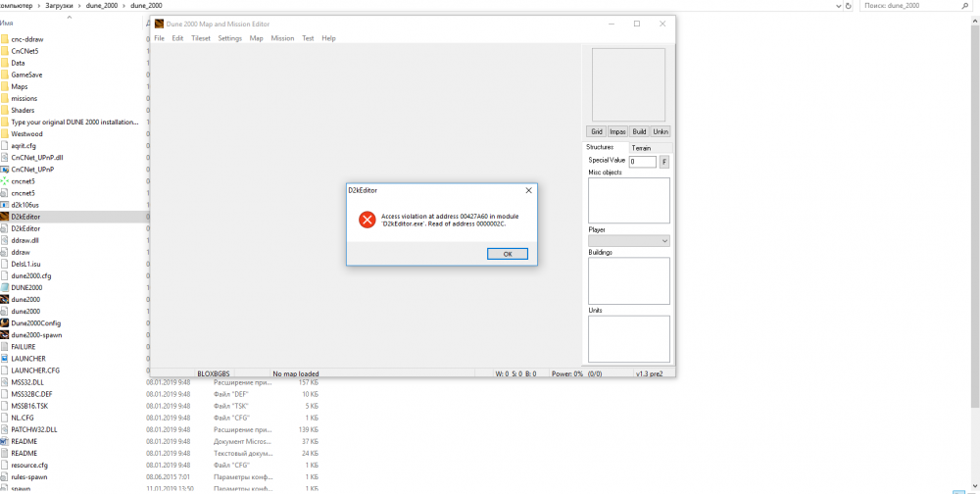Close the D2kEditor error dialog
Image resolution: width=980 pixels, height=494 pixels.
point(528,189)
